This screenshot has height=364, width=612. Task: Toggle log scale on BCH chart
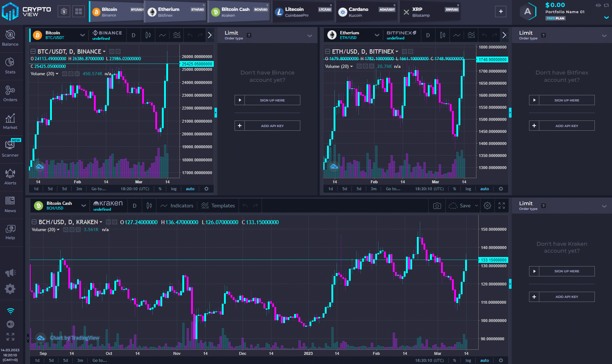tap(468, 360)
